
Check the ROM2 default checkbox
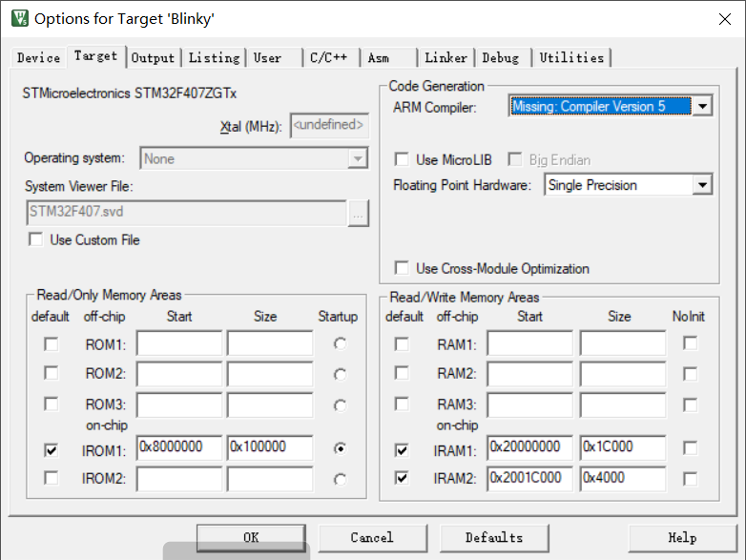tap(51, 373)
